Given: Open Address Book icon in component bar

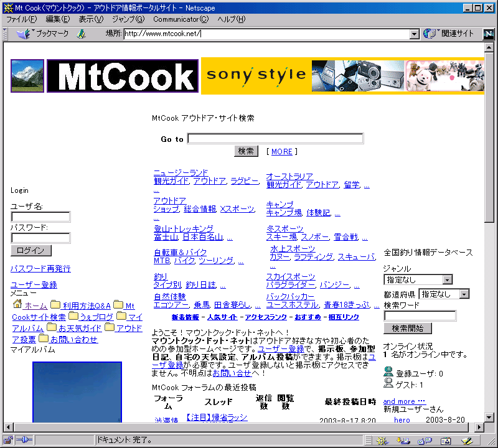Looking at the screenshot, I should [446, 441].
